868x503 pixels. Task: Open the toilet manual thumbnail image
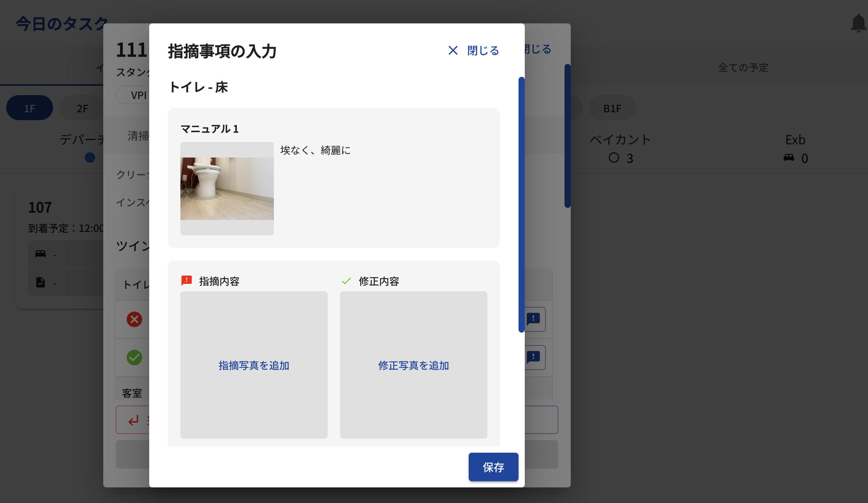(227, 188)
